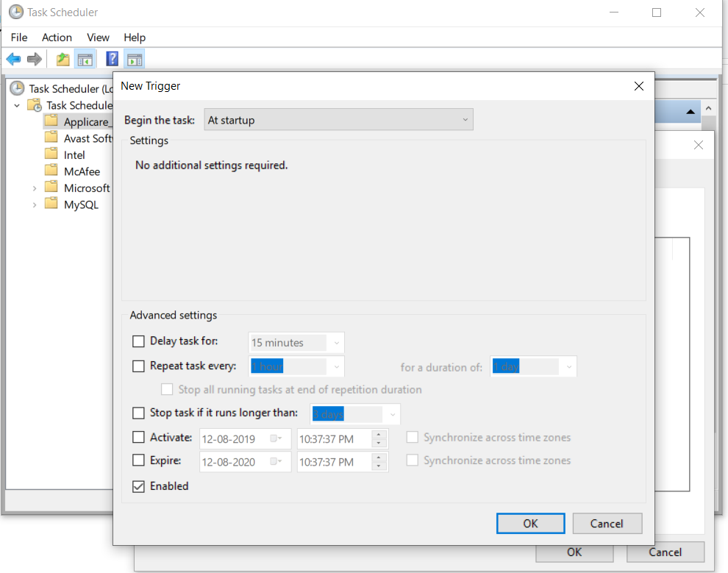Click the Back arrow toolbar icon

(13, 59)
